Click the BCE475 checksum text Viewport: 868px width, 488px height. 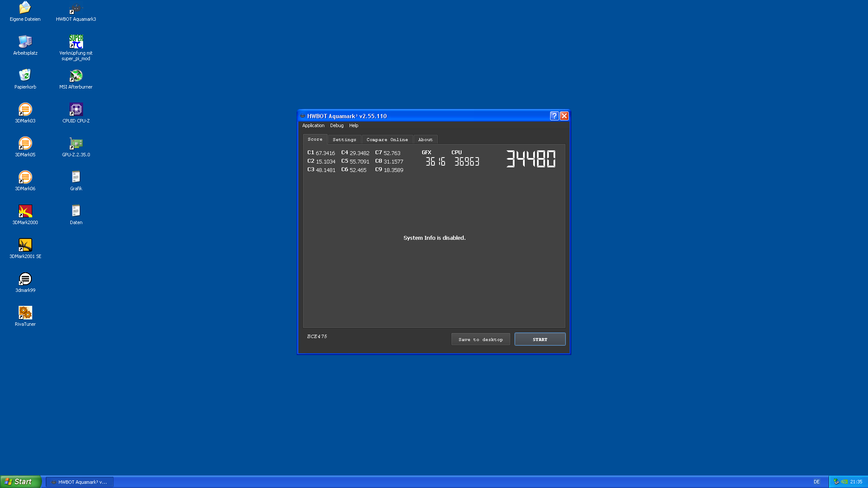[317, 336]
